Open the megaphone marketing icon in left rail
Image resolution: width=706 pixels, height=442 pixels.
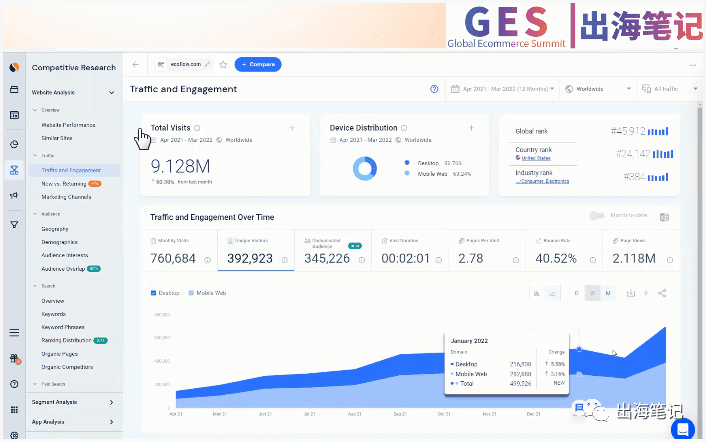14,195
